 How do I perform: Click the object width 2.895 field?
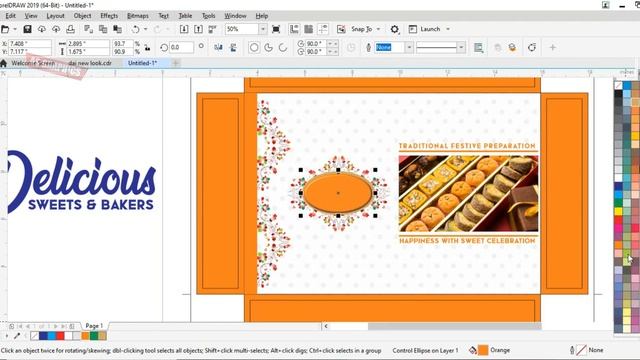pos(88,43)
